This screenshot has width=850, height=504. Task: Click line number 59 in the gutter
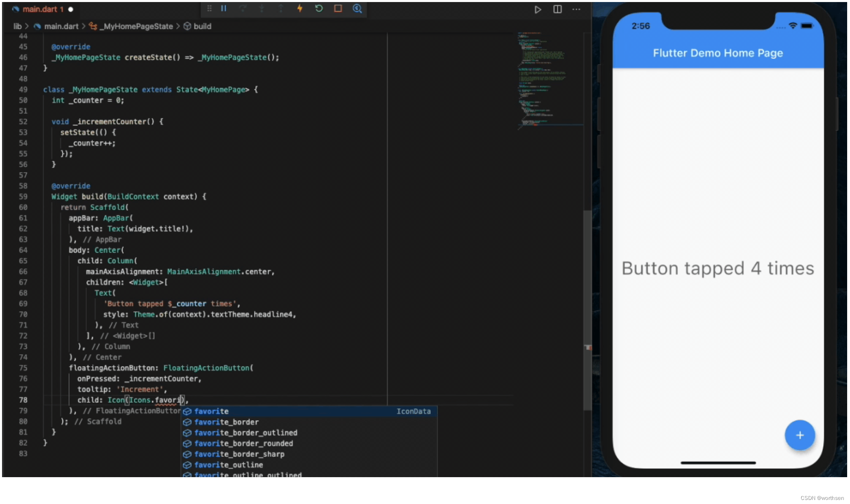click(x=23, y=196)
